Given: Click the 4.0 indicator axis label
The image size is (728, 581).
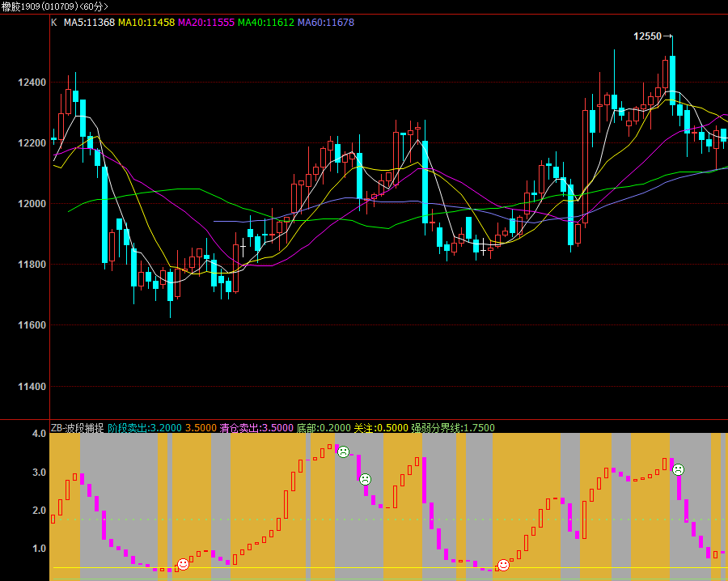Looking at the screenshot, I should coord(39,434).
